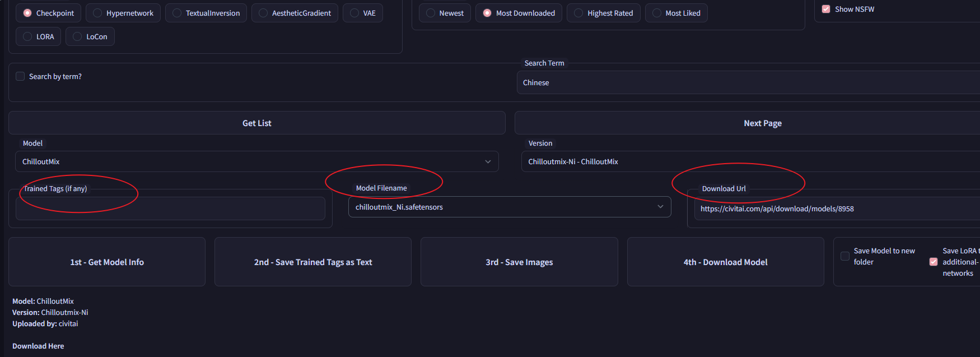Pick the LORA content type
This screenshot has width=980, height=357.
coord(27,36)
